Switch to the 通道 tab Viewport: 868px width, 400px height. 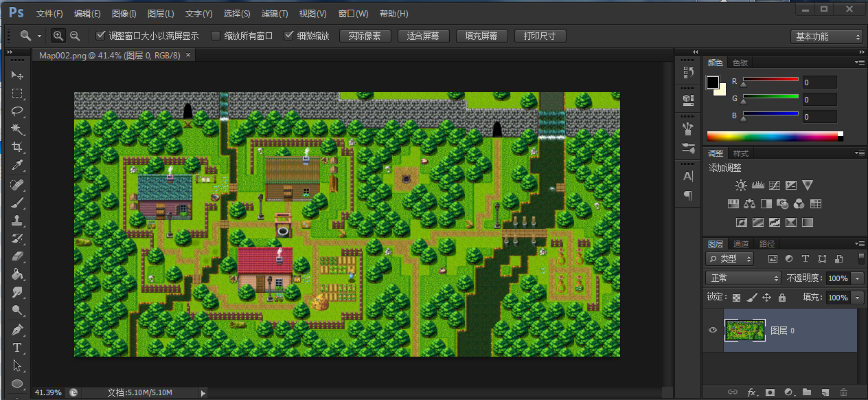[x=741, y=244]
